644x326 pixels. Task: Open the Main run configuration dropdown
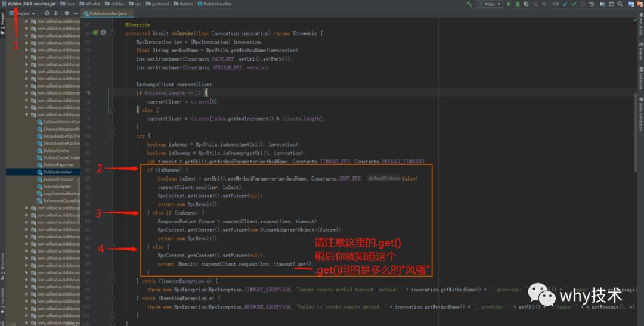pyautogui.click(x=489, y=4)
